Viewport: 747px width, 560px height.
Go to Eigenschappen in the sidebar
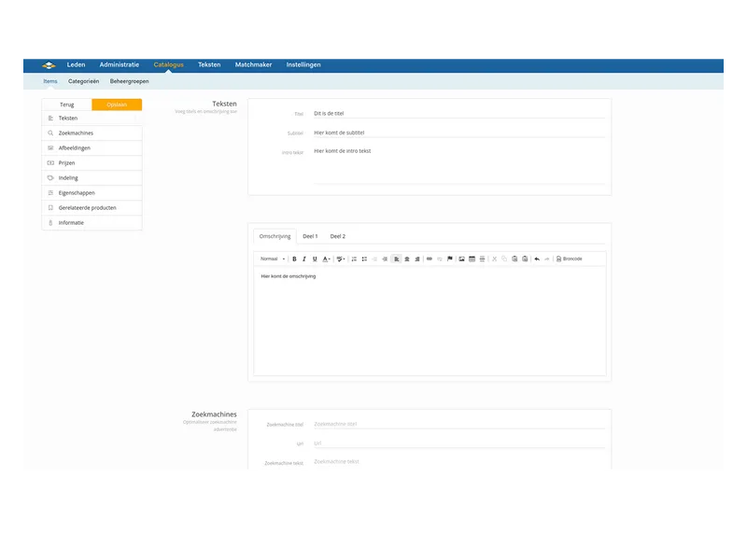point(92,193)
